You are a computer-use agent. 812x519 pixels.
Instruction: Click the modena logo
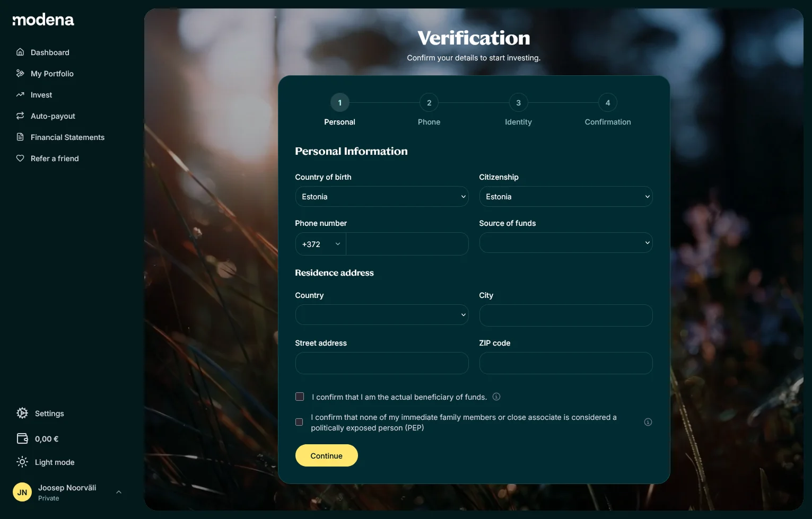43,20
